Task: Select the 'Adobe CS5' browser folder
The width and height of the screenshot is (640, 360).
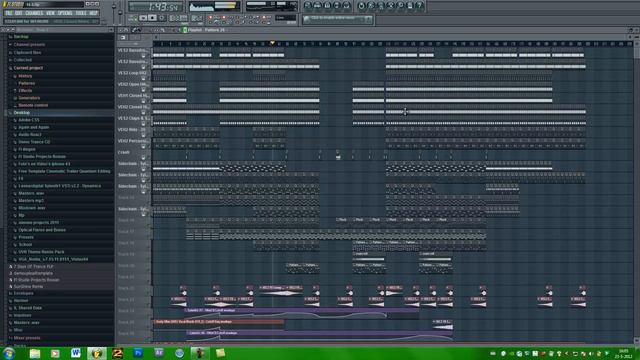Action: coord(29,120)
